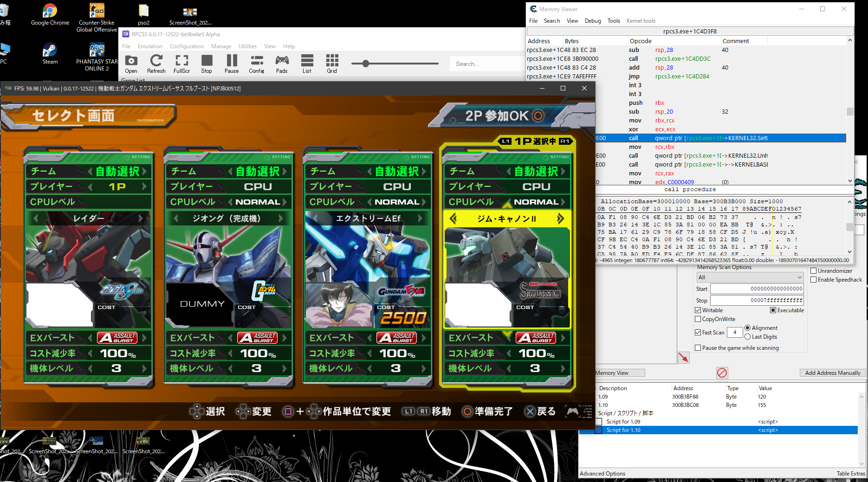The image size is (868, 482).
Task: Open Counter-Strike Global Offensive desktop icon
Action: [x=97, y=17]
